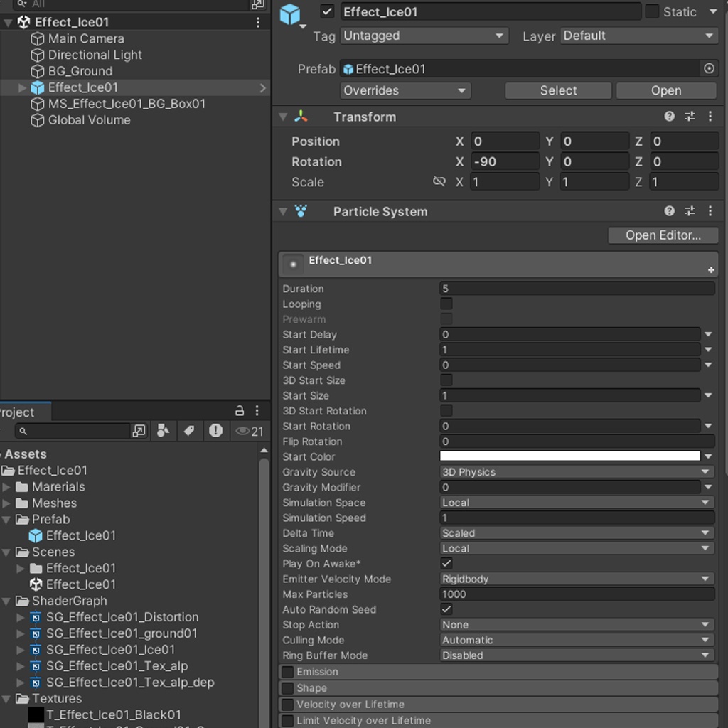Click the white Start Color swatch
The width and height of the screenshot is (728, 728).
coord(569,456)
